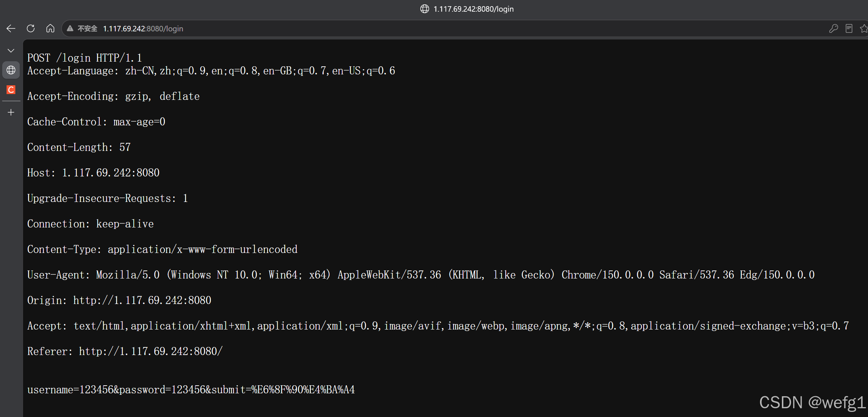Click the User-Agent header line
This screenshot has height=417, width=868.
click(x=421, y=275)
